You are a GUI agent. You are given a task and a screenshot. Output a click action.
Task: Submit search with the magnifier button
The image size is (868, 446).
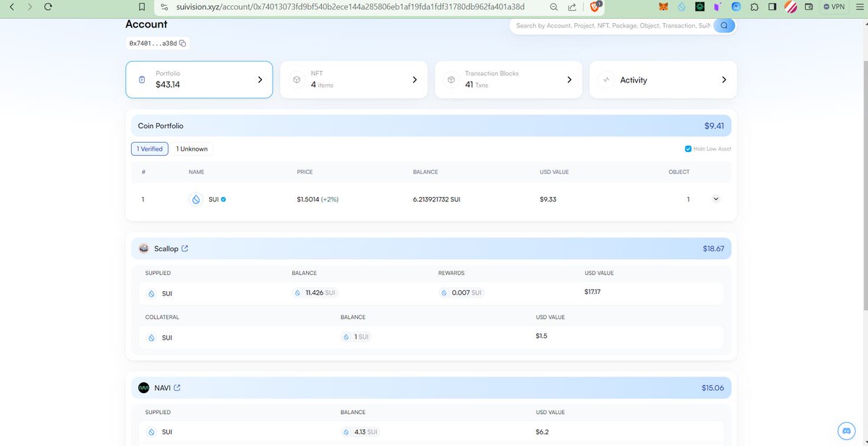[x=724, y=25]
